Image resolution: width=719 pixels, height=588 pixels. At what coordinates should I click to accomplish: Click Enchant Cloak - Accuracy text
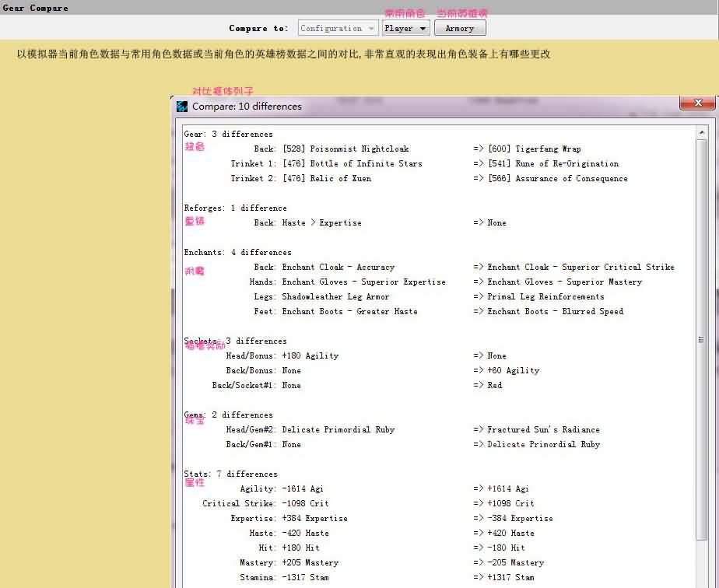(338, 268)
